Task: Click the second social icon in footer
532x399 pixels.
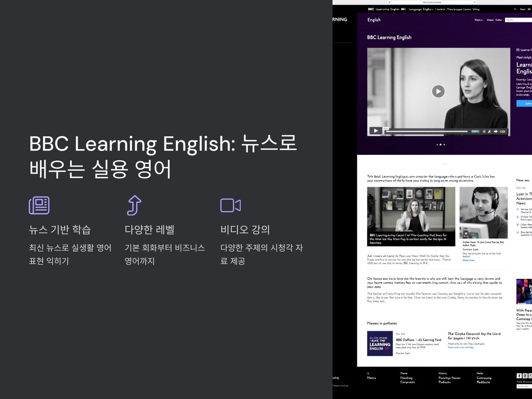Action: [525, 376]
